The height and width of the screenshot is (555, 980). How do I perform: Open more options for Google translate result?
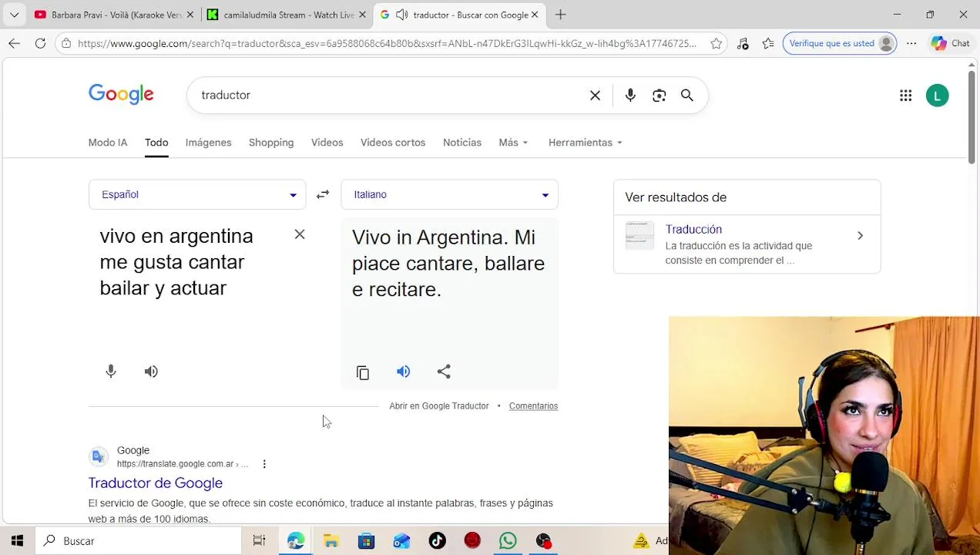pyautogui.click(x=264, y=464)
